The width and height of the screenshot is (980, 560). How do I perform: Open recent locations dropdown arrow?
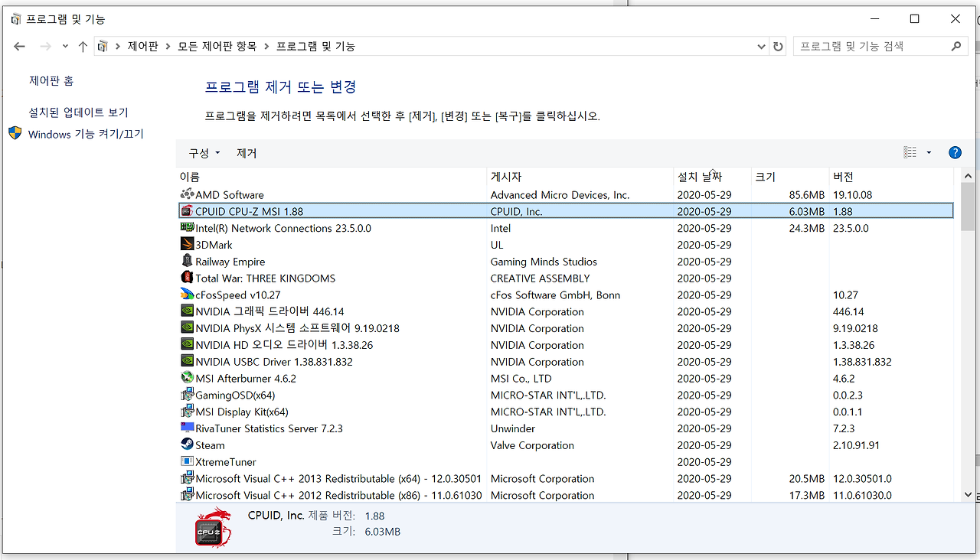65,47
